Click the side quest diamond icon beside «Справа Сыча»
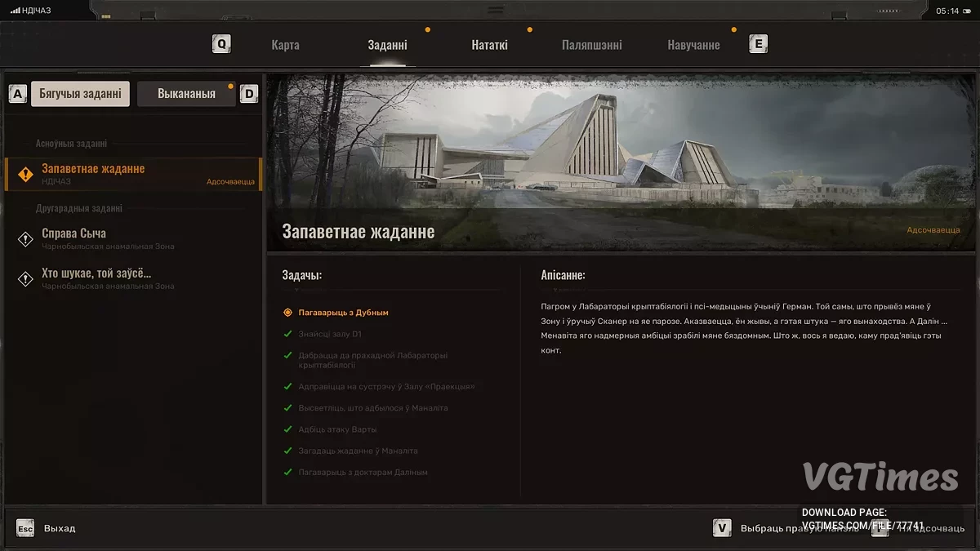The image size is (980, 551). tap(24, 238)
